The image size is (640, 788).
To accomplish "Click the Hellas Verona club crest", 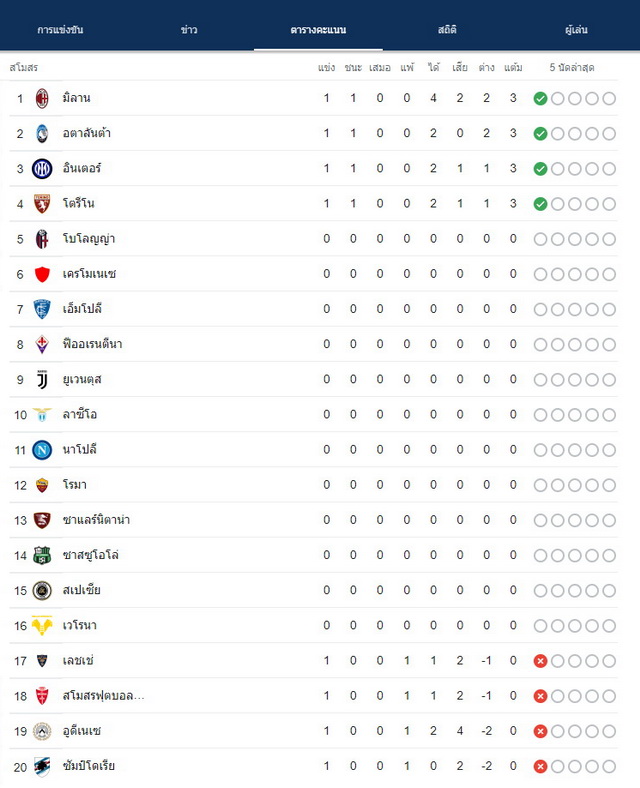I will click(42, 626).
